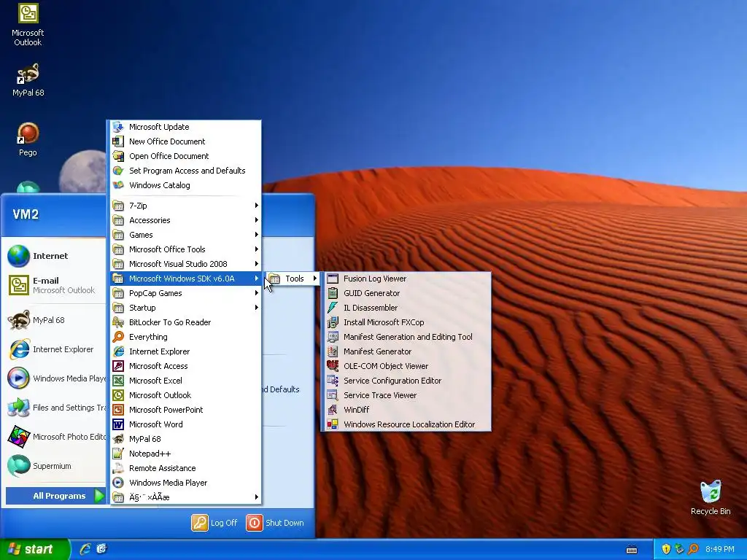Image resolution: width=747 pixels, height=560 pixels.
Task: Open the Tools submenu folder
Action: click(293, 279)
